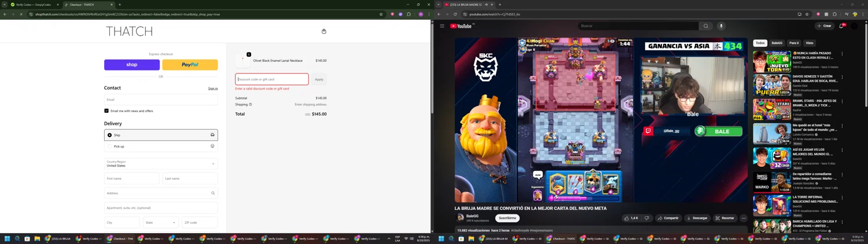Click the Email input field
This screenshot has width=868, height=244.
(161, 99)
